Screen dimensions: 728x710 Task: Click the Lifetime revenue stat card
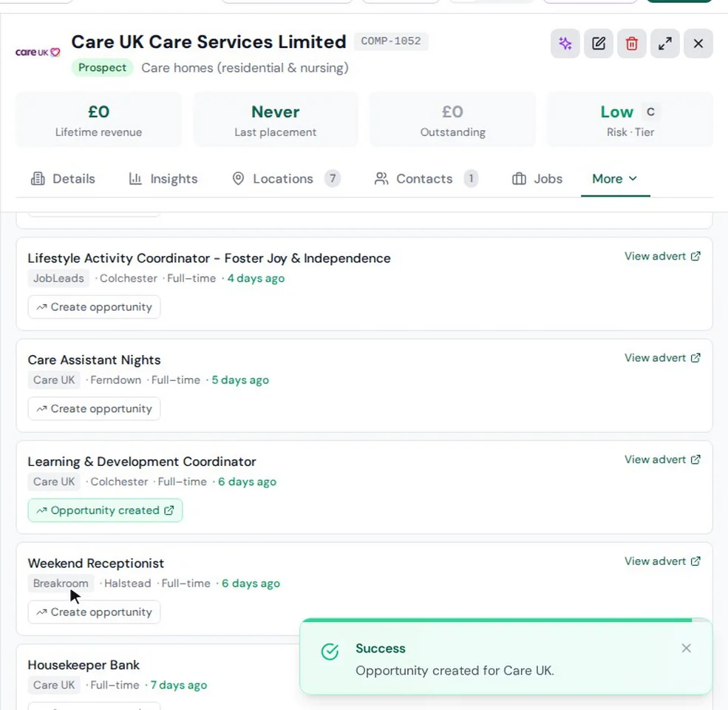coord(99,120)
